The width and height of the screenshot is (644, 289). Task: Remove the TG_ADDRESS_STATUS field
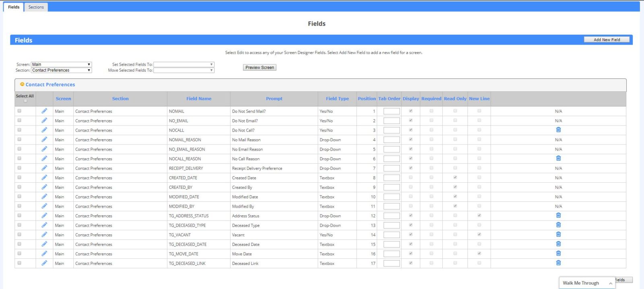tap(558, 215)
